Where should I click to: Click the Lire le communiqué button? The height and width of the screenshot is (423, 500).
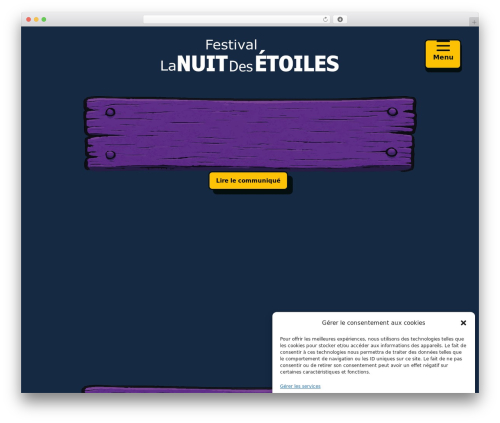pyautogui.click(x=248, y=181)
